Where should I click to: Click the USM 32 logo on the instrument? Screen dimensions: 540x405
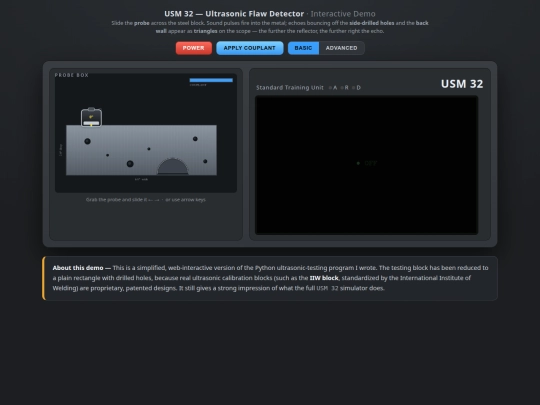[462, 84]
